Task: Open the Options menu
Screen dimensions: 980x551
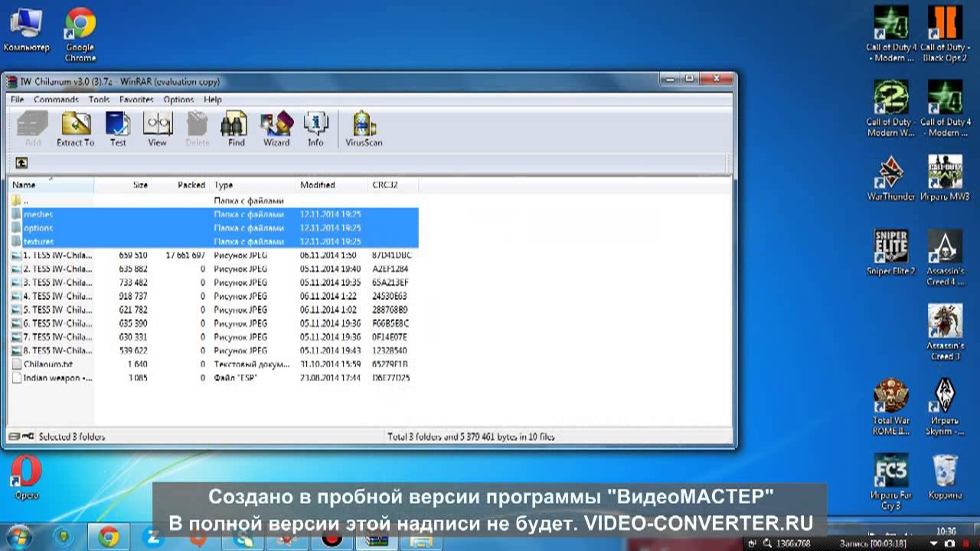Action: click(178, 99)
